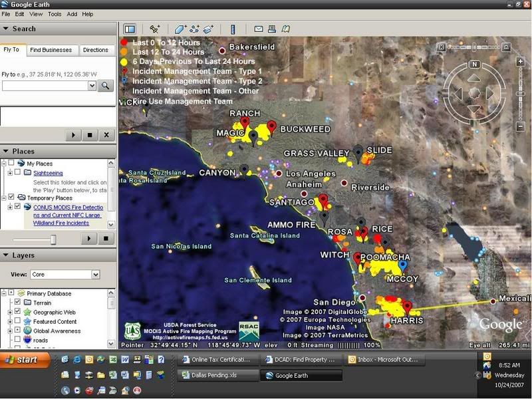This screenshot has width=532, height=399.
Task: Click the USDA Forest Service logo
Action: [x=132, y=331]
